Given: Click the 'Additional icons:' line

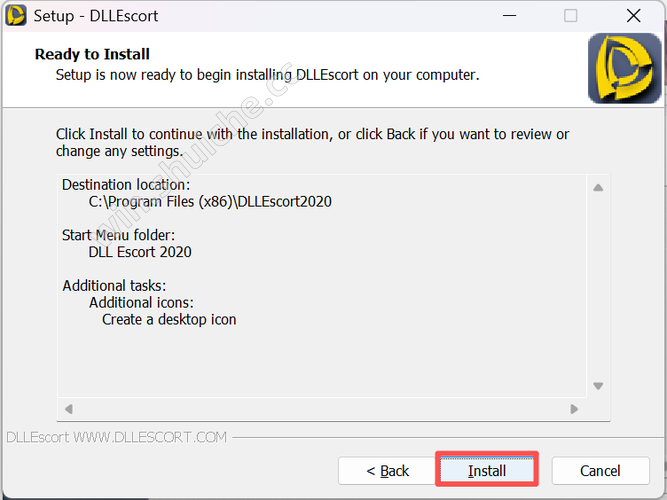Looking at the screenshot, I should point(141,303).
